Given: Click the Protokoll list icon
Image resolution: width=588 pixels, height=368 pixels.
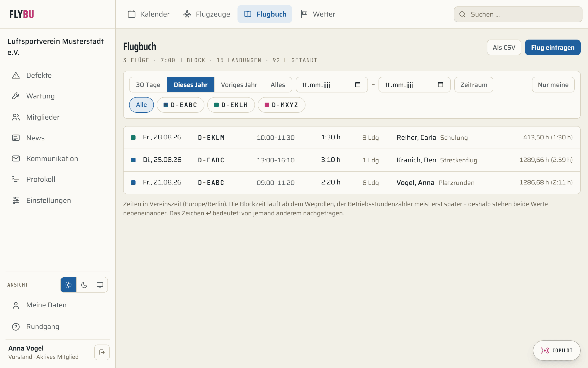Looking at the screenshot, I should coord(16,179).
